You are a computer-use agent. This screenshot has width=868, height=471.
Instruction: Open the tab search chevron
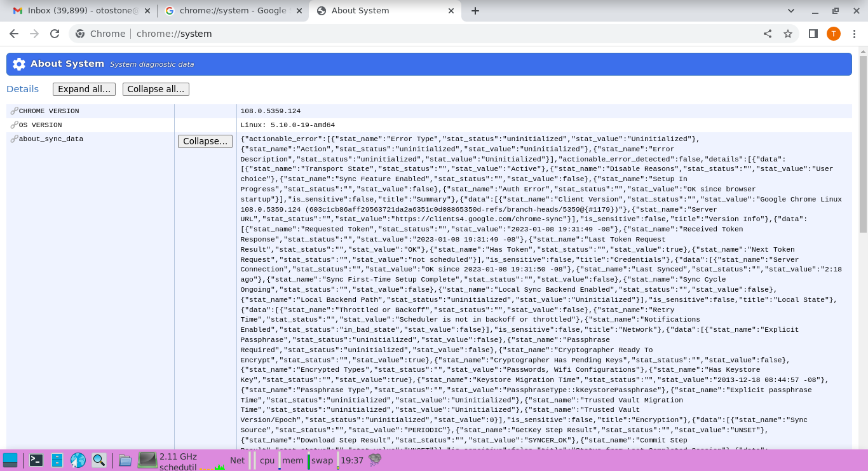pyautogui.click(x=791, y=11)
